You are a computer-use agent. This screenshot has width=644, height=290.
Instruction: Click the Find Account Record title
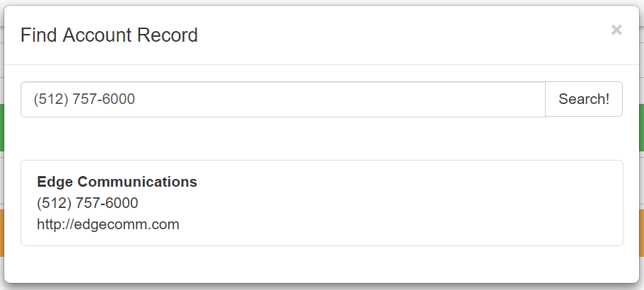[x=109, y=35]
